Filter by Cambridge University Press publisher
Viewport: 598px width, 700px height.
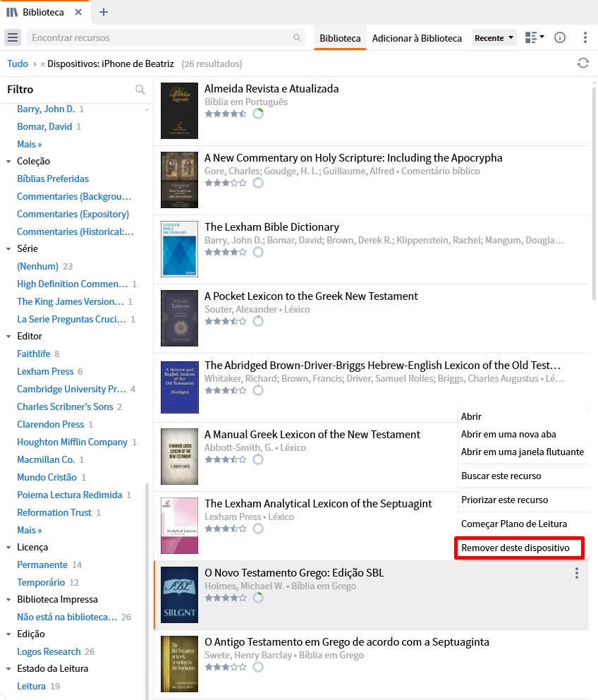(71, 389)
